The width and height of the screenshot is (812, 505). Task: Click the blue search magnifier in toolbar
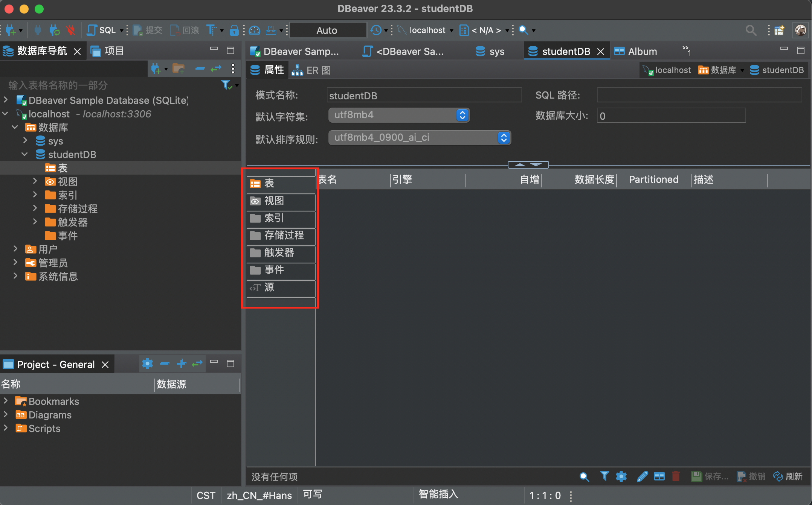[x=523, y=30]
